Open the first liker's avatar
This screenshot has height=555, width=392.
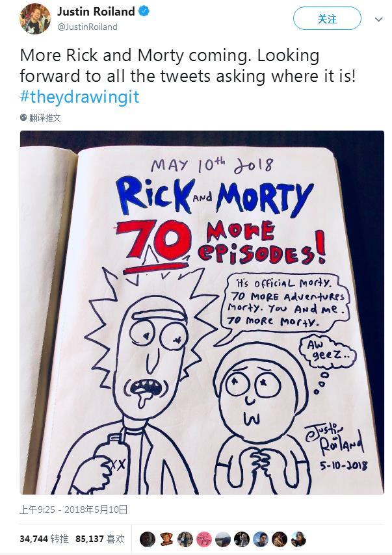pos(148,539)
